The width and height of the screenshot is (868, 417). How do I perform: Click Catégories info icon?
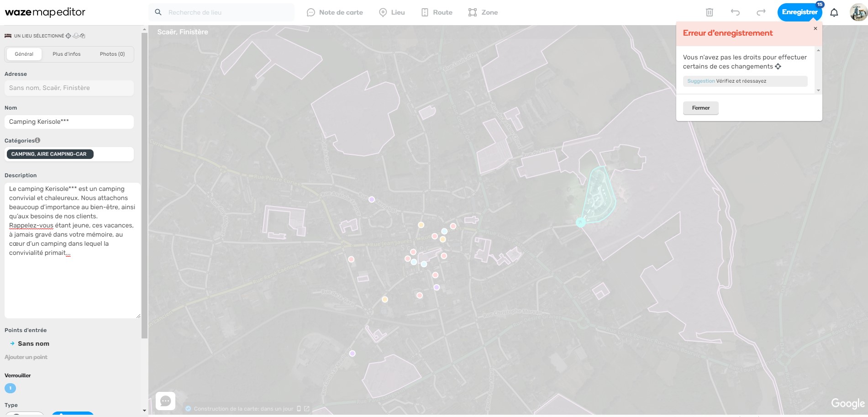[37, 140]
